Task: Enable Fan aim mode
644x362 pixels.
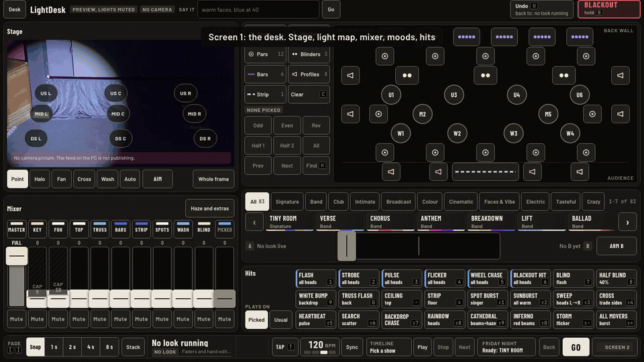Action: (62, 179)
